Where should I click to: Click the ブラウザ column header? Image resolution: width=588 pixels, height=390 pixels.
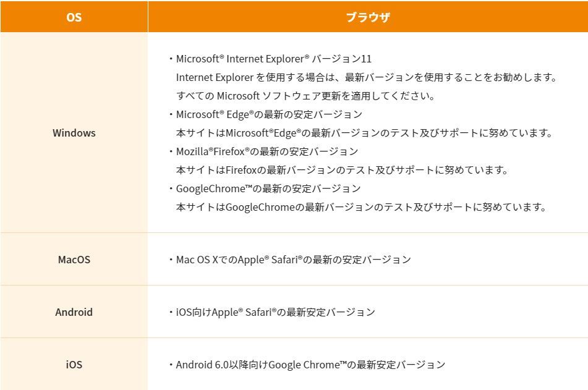coord(367,17)
